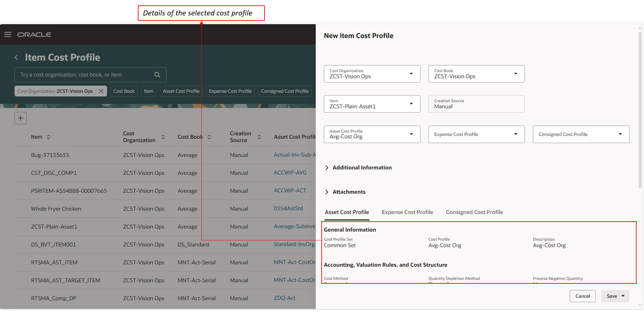This screenshot has width=644, height=316.
Task: Click the search magnifier icon
Action: pyautogui.click(x=157, y=75)
